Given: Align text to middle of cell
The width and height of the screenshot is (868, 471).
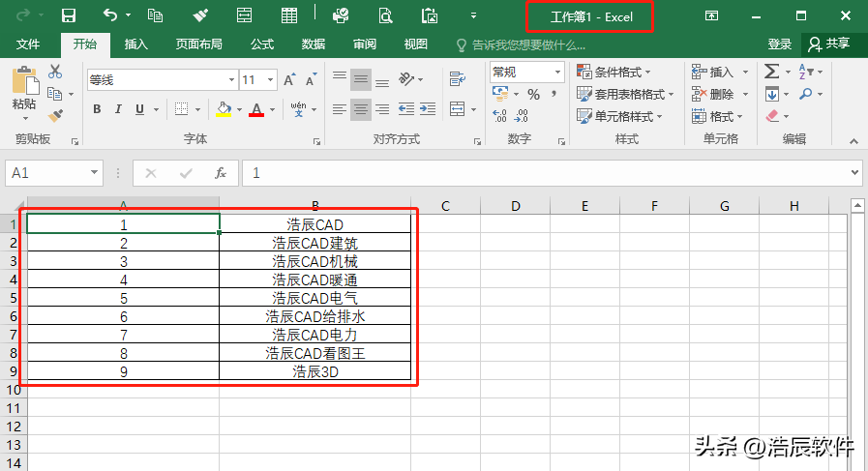Looking at the screenshot, I should (x=361, y=79).
